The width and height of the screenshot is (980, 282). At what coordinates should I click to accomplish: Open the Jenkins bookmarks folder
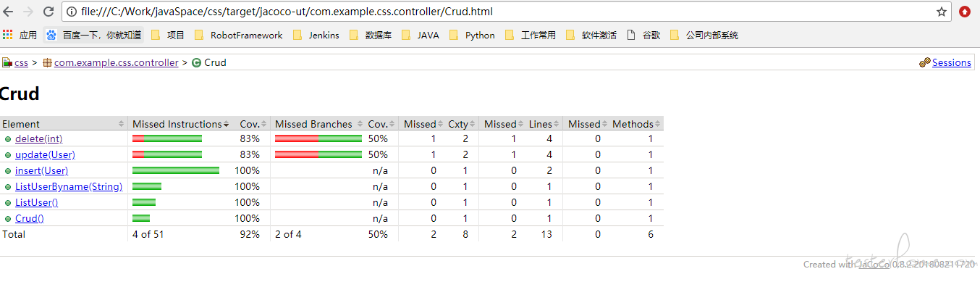coord(316,35)
